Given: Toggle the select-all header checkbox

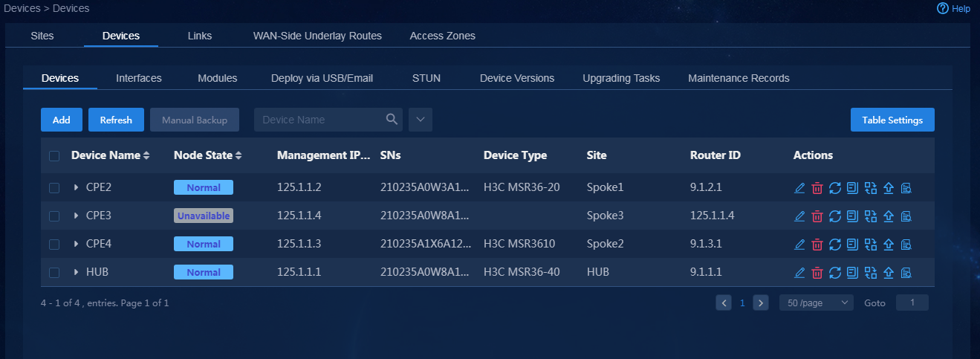Looking at the screenshot, I should 54,156.
